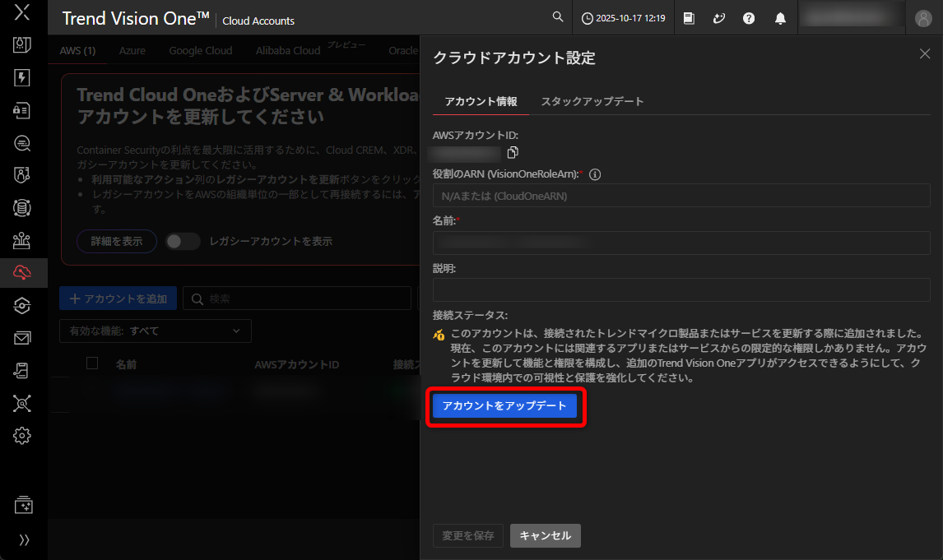Click アカウントをアップデート button
This screenshot has width=943, height=560.
[x=504, y=406]
